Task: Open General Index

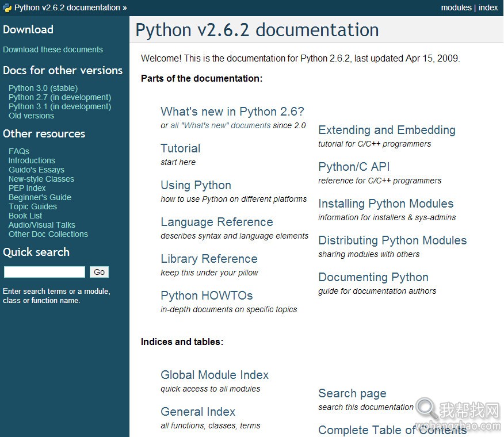Action: click(x=198, y=412)
